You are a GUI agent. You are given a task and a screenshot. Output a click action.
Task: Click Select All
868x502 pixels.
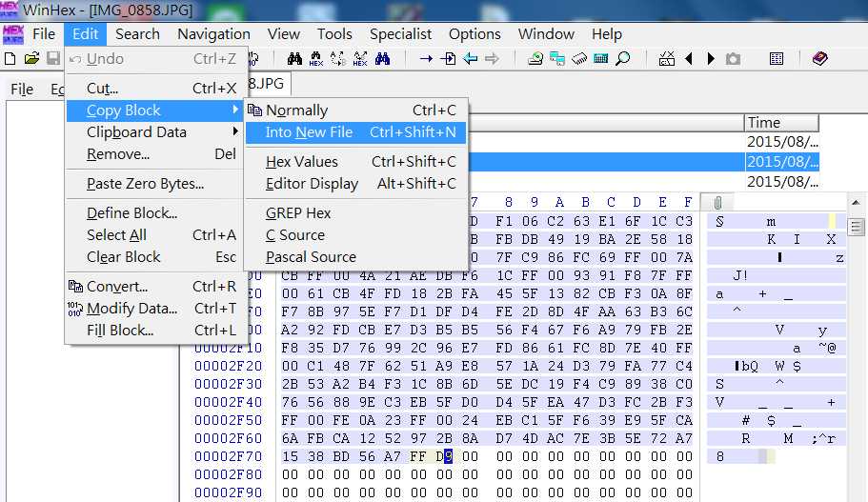tap(155, 235)
